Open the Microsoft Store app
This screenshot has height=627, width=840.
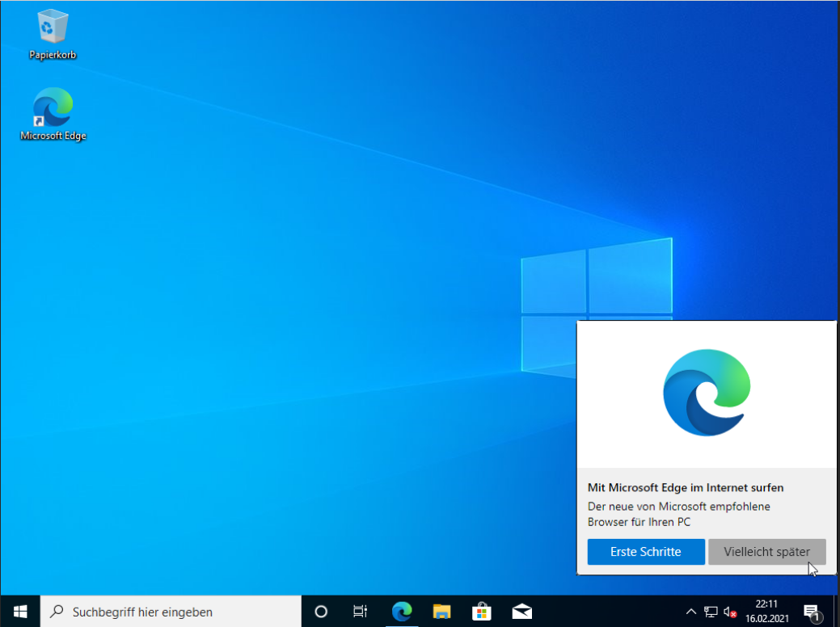point(481,612)
